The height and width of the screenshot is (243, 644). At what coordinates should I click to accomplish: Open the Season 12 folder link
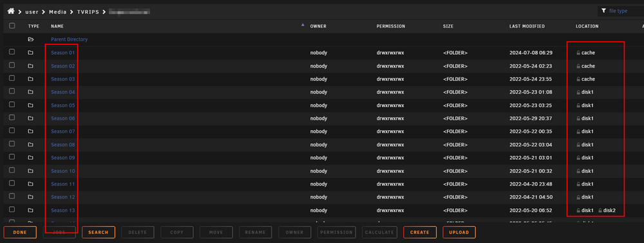pyautogui.click(x=63, y=197)
